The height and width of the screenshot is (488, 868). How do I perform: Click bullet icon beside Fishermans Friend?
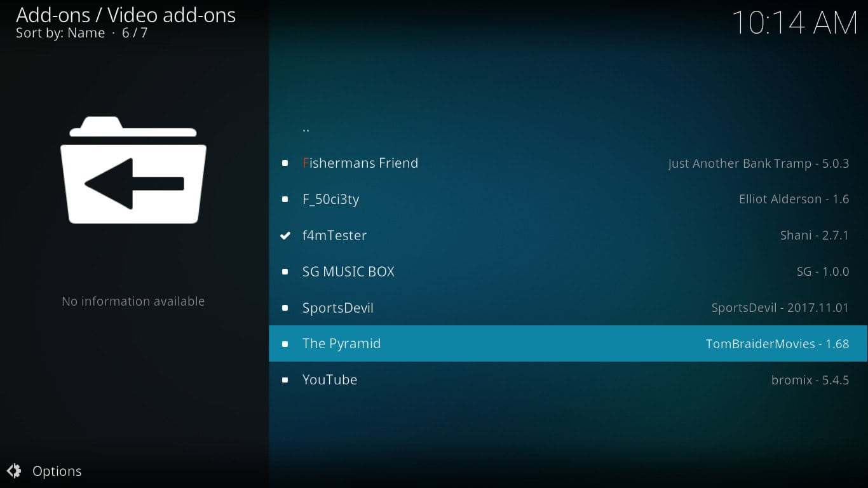[285, 163]
